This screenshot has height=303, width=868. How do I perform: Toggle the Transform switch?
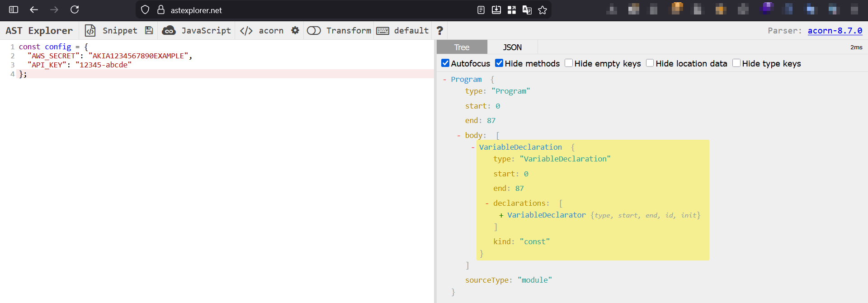tap(314, 30)
